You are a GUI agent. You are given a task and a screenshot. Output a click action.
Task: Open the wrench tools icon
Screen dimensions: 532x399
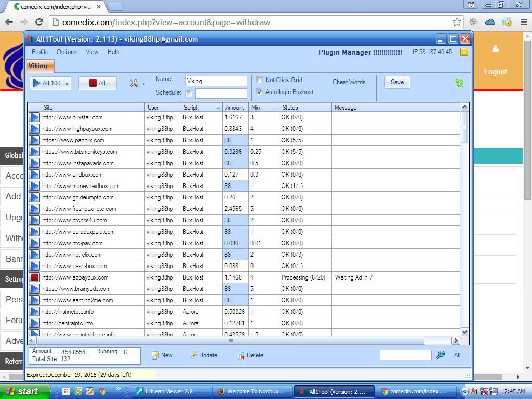134,83
